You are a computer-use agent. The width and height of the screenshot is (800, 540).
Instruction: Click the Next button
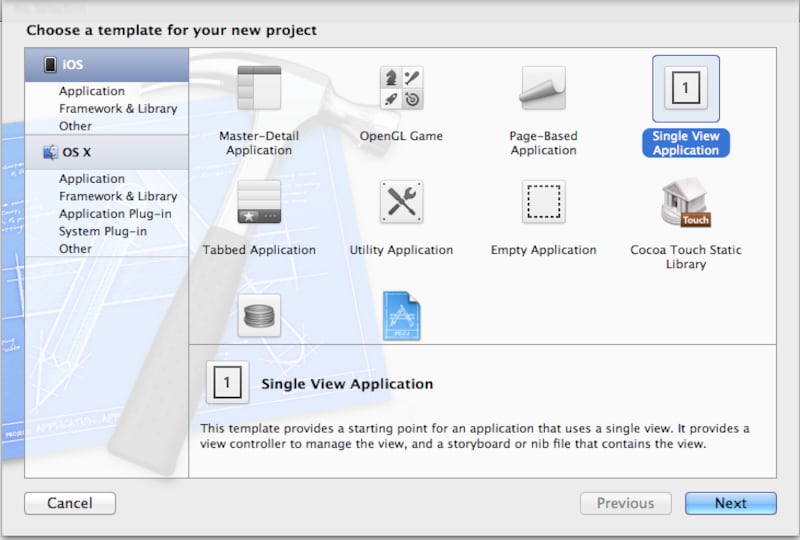730,503
